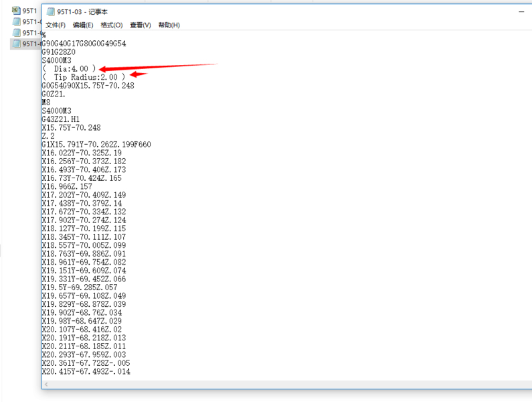Click the line G1X15.791Y-70.262Z.199F660
The width and height of the screenshot is (532, 402).
tap(96, 145)
